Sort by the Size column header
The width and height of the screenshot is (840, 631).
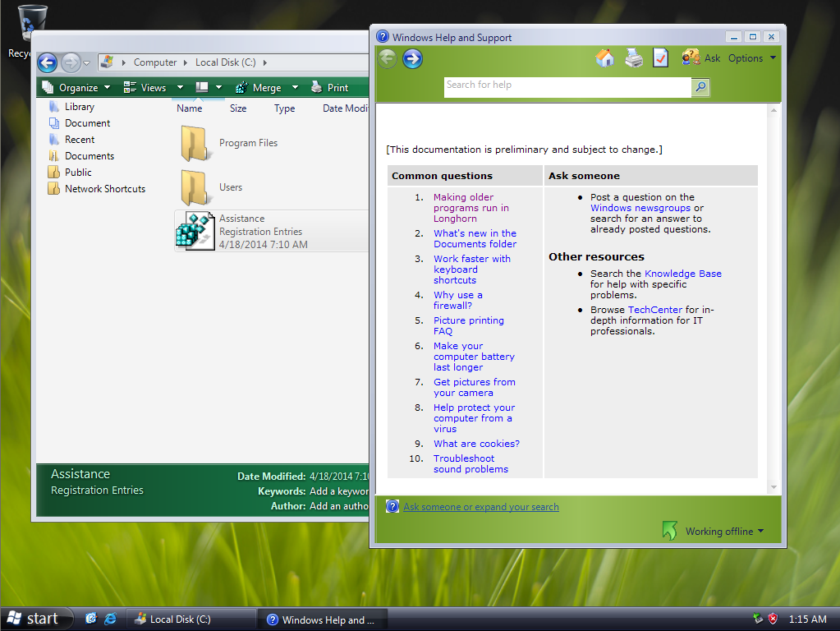pos(238,108)
